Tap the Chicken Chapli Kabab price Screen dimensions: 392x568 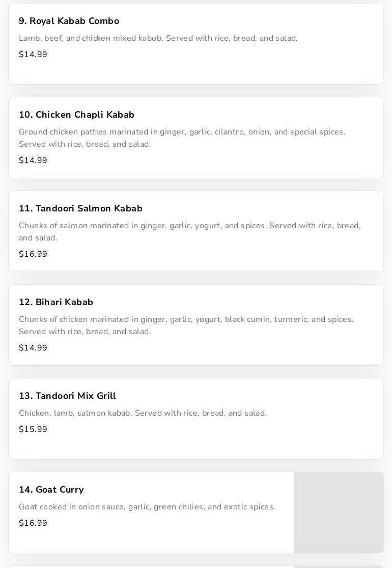click(33, 160)
